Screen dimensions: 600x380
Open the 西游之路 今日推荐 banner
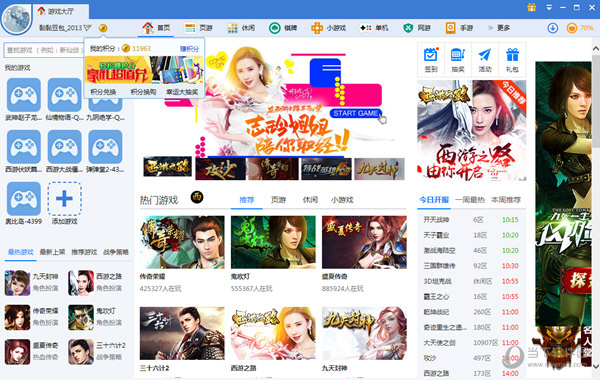coord(471,130)
